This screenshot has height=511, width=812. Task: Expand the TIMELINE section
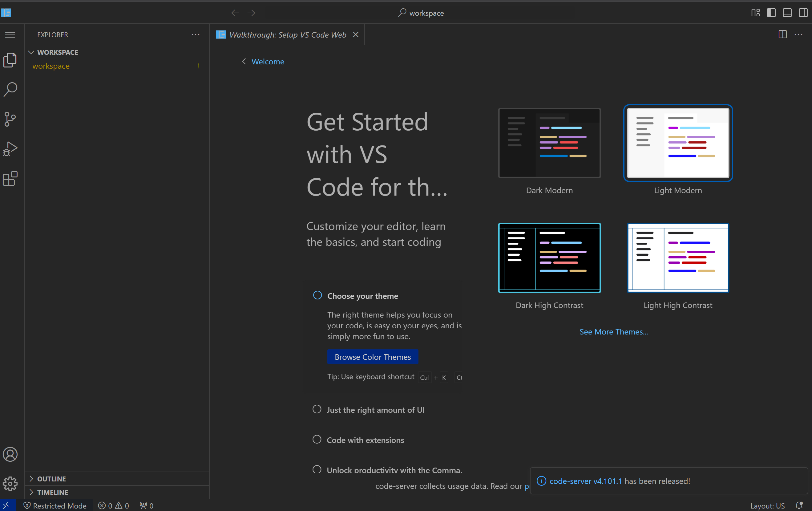[117, 493]
